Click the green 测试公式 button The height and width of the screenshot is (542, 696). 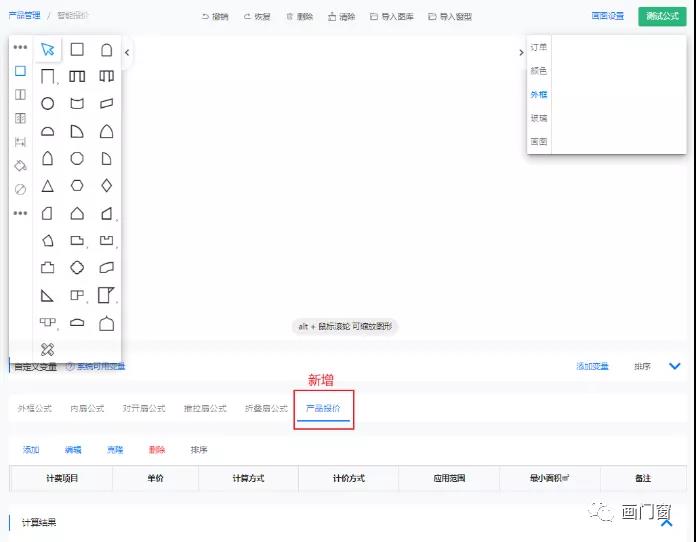tap(662, 16)
